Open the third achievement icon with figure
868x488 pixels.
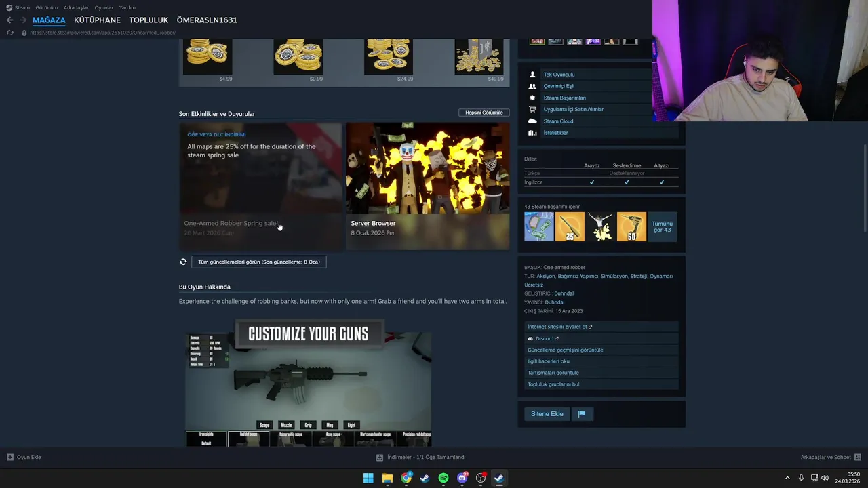pyautogui.click(x=601, y=226)
